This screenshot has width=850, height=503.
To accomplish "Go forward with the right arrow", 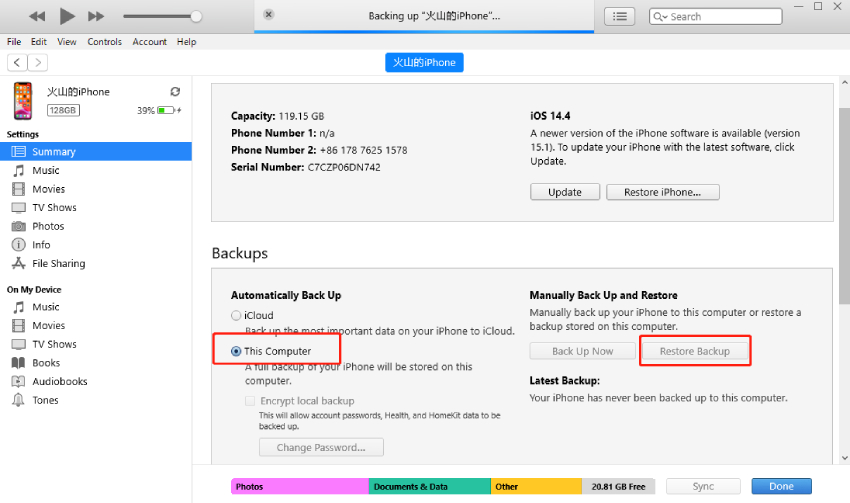I will pyautogui.click(x=37, y=62).
